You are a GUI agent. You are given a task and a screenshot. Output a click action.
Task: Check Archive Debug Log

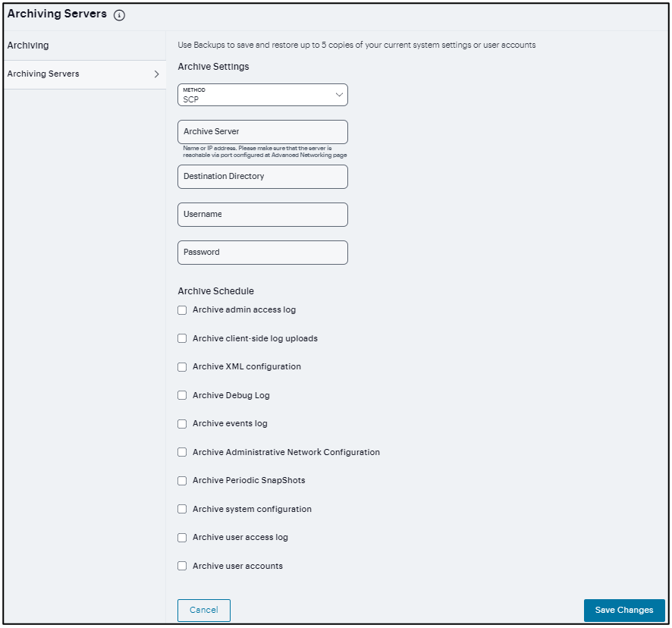(x=182, y=395)
